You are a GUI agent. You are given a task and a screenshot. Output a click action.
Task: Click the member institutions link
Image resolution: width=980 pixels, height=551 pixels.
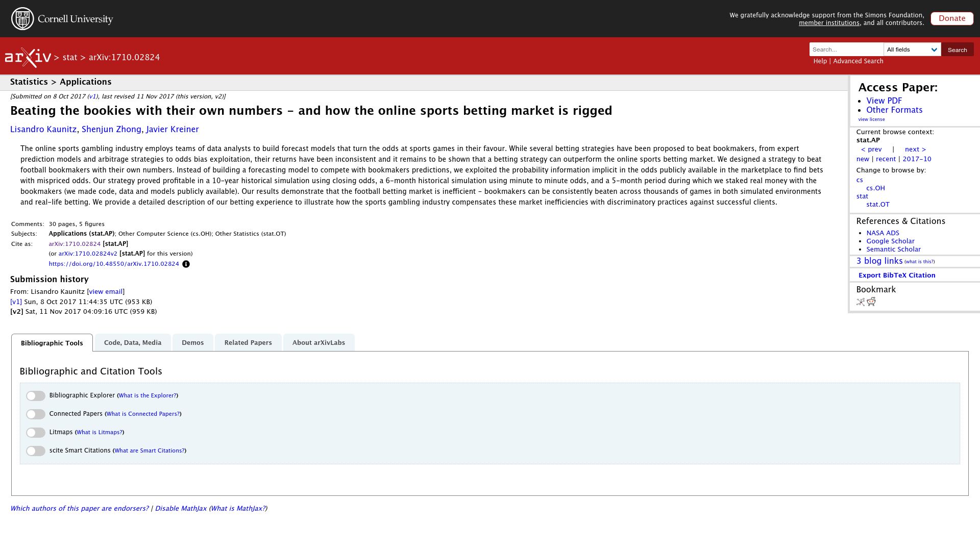[829, 23]
